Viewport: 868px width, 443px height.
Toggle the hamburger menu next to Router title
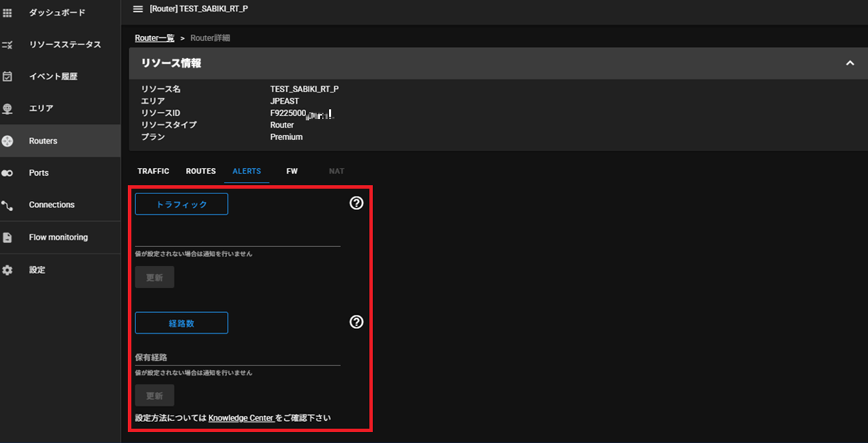point(138,9)
